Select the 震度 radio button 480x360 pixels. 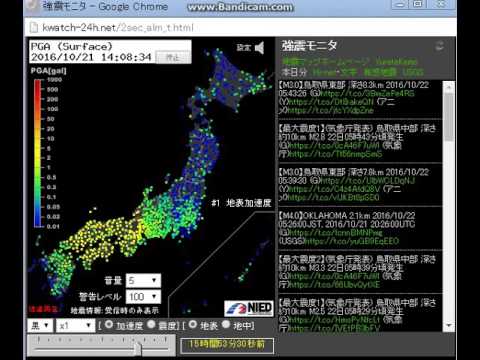(x=151, y=324)
